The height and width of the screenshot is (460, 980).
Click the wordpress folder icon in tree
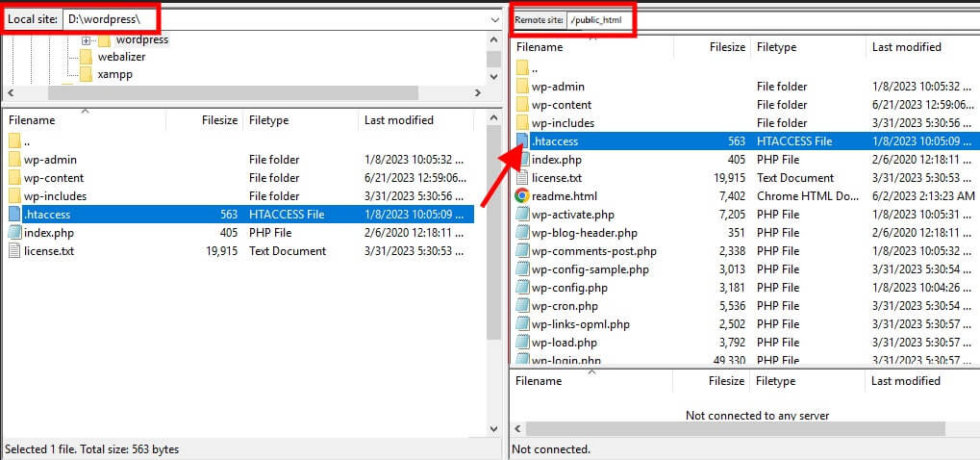point(105,40)
